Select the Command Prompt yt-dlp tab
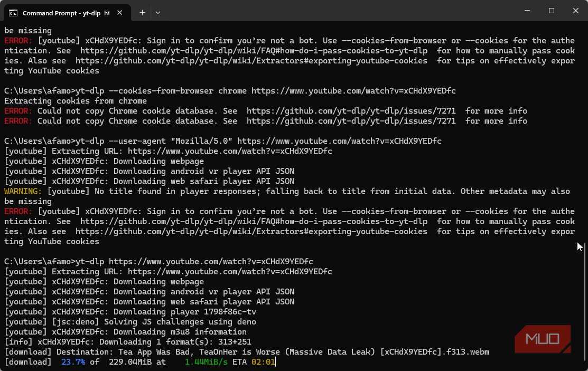This screenshot has height=371, width=588. (67, 13)
